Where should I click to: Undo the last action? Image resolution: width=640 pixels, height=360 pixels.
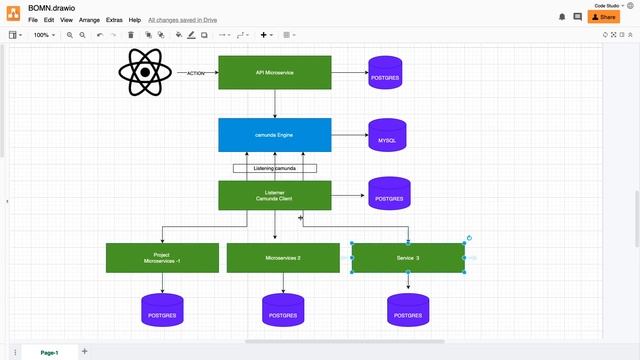coord(100,35)
